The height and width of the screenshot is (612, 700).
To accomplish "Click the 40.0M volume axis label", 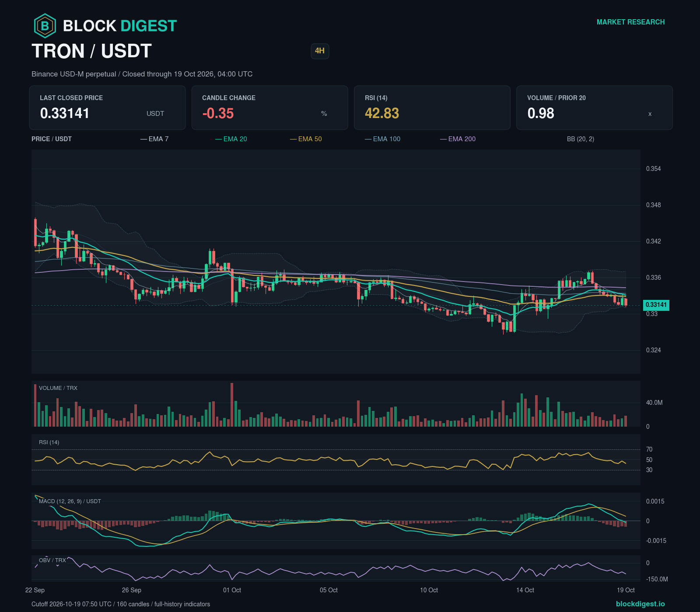I will 654,403.
